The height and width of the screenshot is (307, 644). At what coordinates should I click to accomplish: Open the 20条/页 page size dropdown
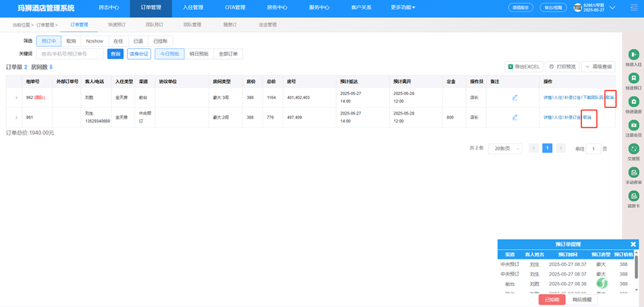[x=506, y=149]
